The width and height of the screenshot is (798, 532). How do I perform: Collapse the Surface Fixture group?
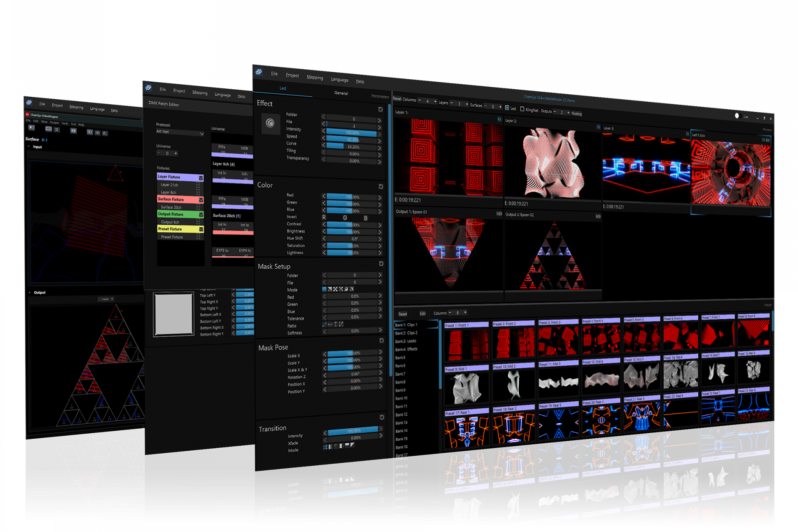pyautogui.click(x=201, y=200)
